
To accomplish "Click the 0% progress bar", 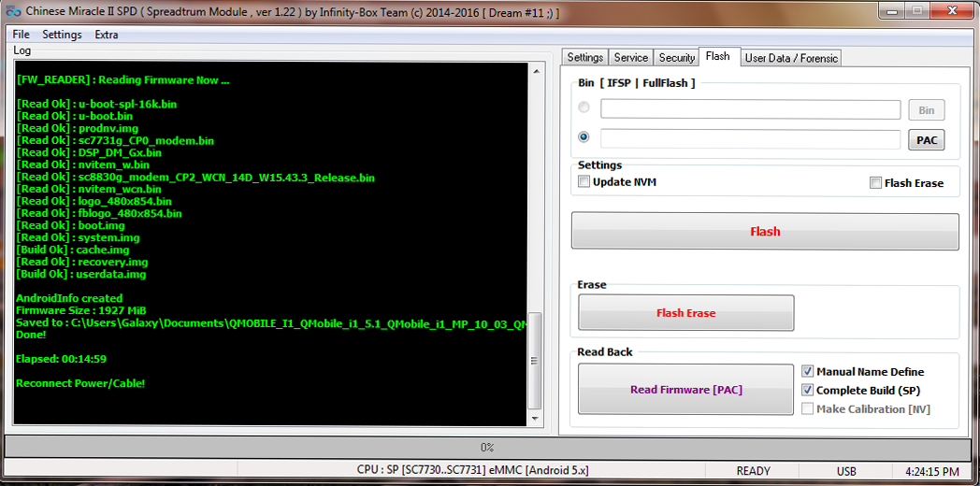I will pyautogui.click(x=487, y=448).
